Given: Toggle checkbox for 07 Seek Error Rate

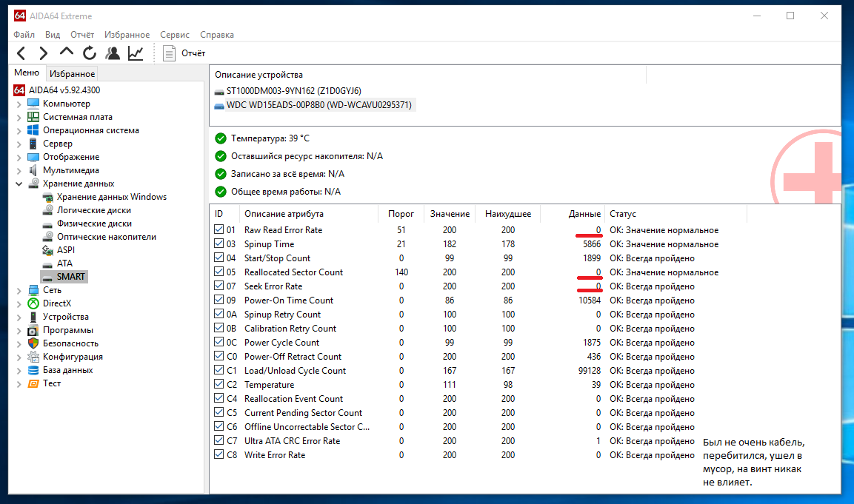Looking at the screenshot, I should coord(219,286).
